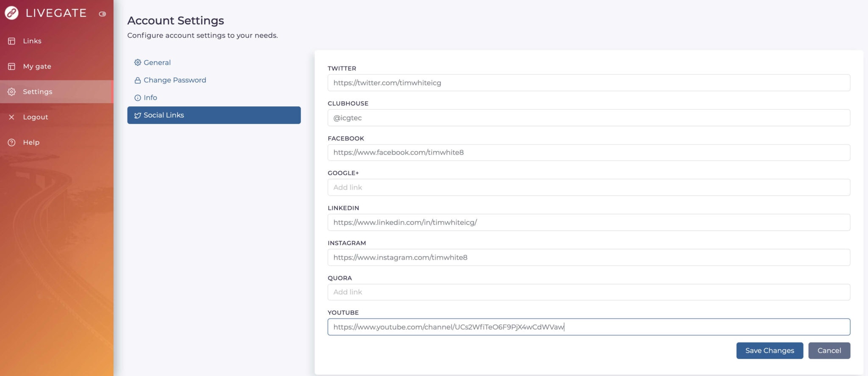Switch to the Info tab

214,98
